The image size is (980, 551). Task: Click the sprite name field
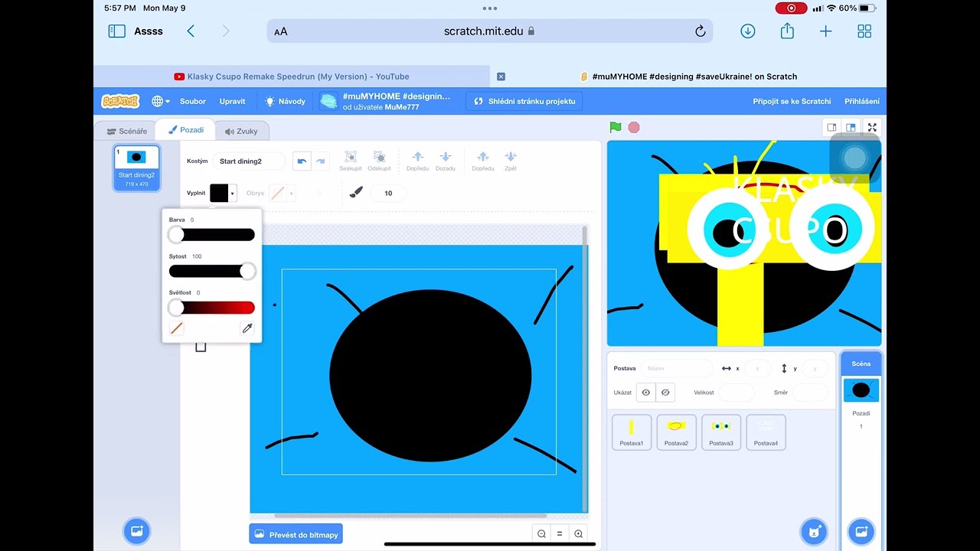(x=677, y=368)
